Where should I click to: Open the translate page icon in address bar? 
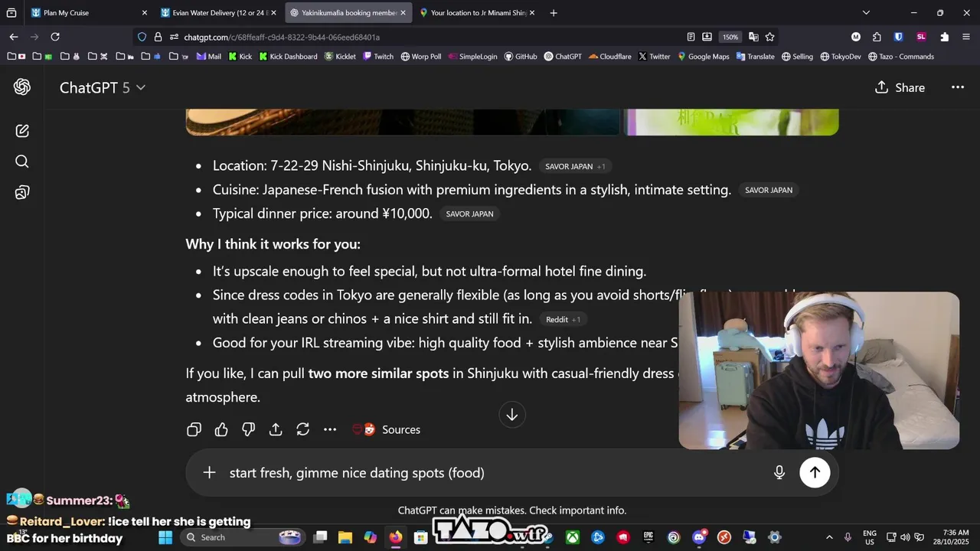(x=753, y=37)
